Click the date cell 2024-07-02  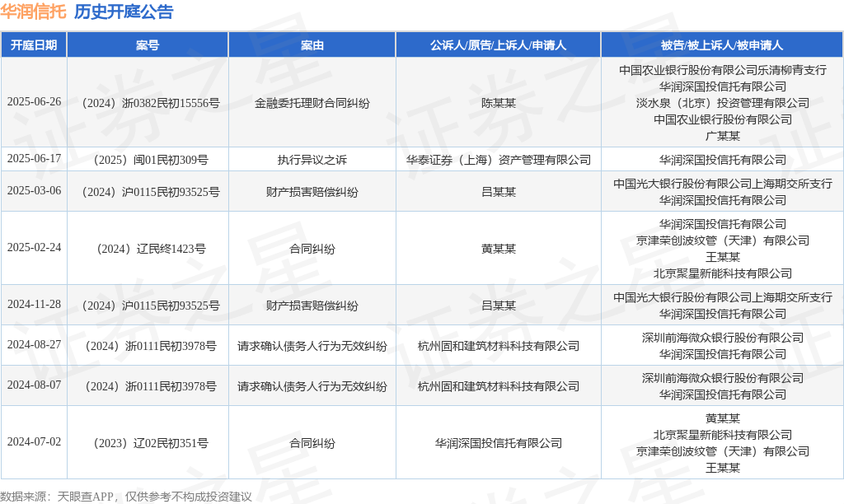[x=34, y=441]
